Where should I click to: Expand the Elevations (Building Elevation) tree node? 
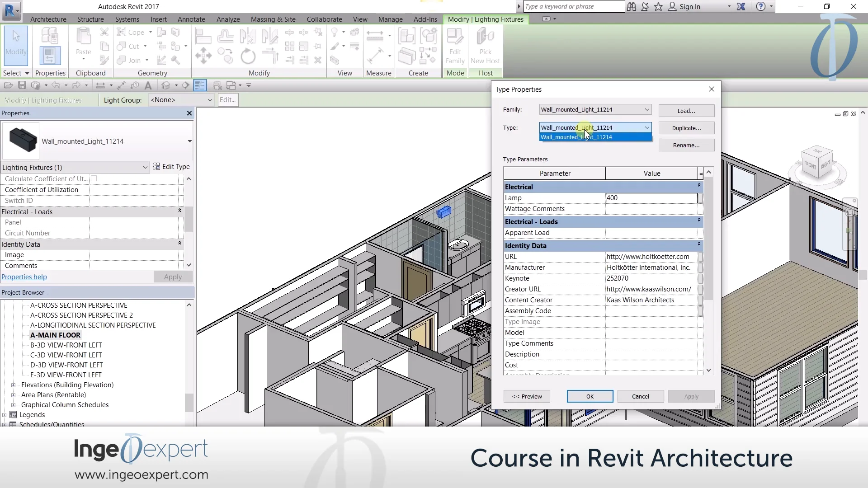point(13,385)
